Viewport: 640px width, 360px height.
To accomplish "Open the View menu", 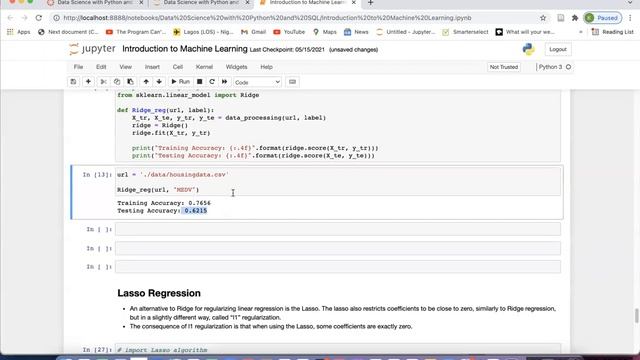I will 125,67.
